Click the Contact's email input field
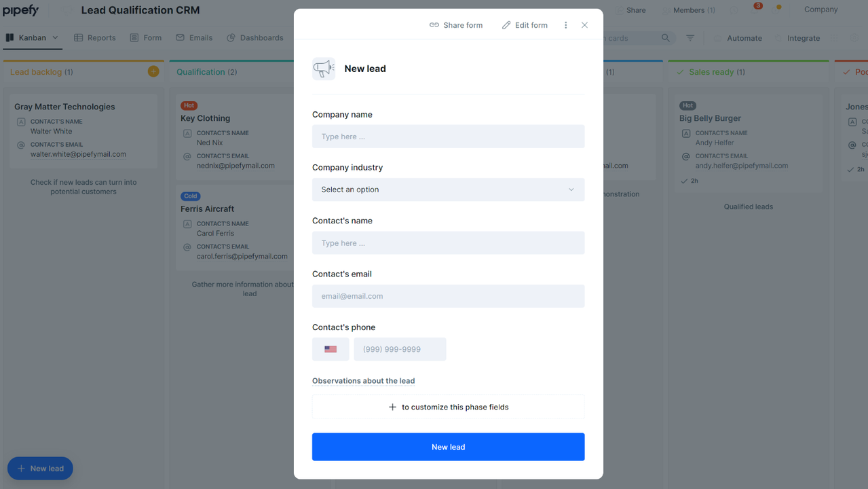The height and width of the screenshot is (489, 868). (x=448, y=296)
